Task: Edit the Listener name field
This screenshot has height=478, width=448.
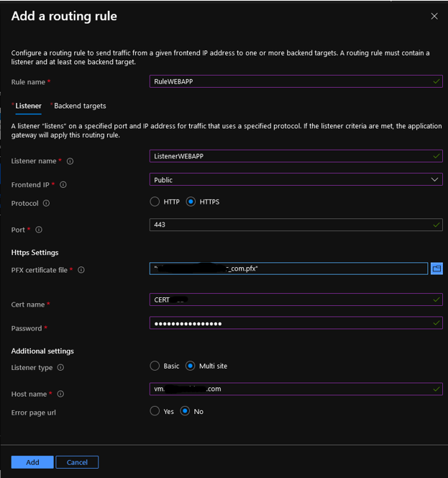Action: point(296,156)
